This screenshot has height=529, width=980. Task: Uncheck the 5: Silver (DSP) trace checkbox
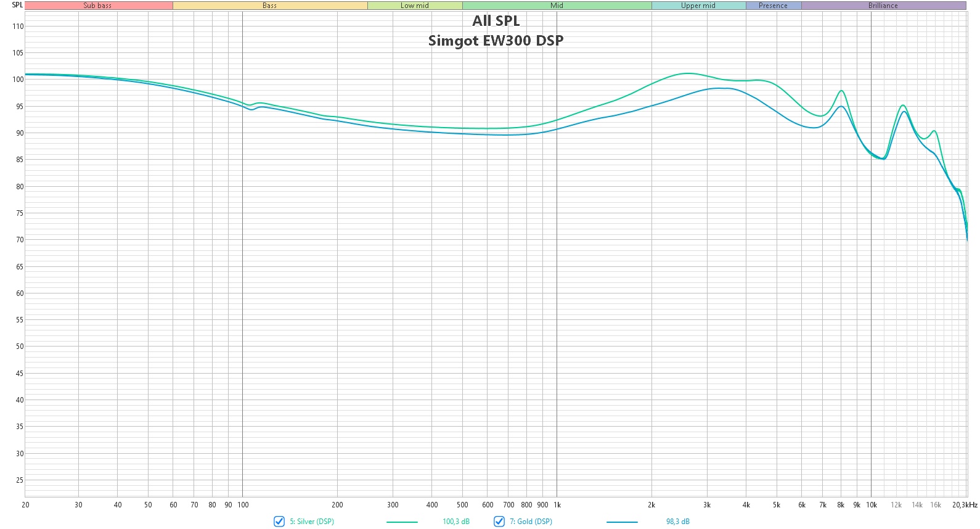279,522
